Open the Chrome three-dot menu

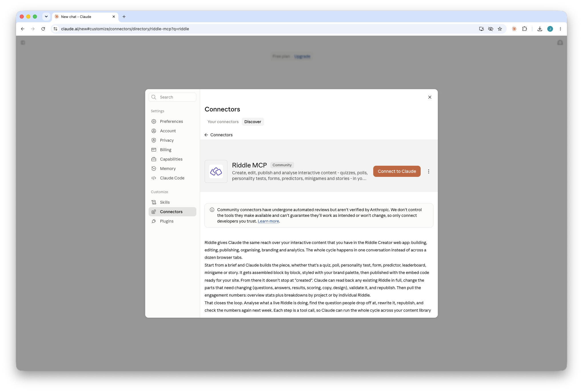[x=560, y=29]
